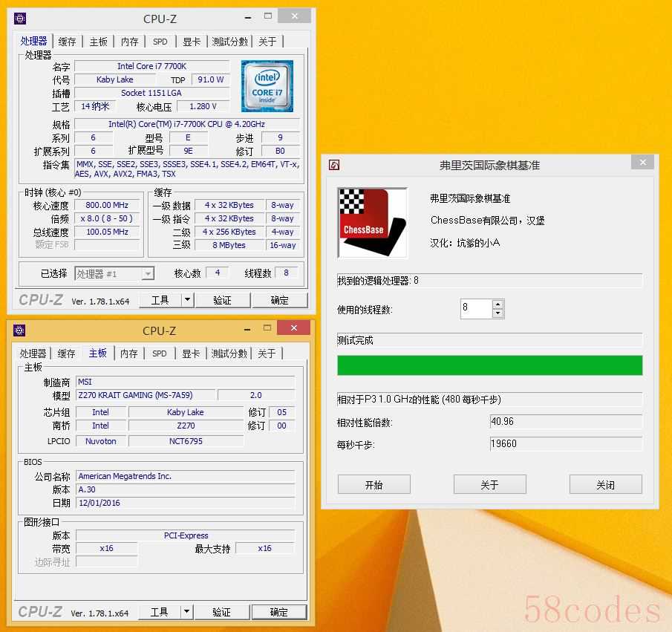The height and width of the screenshot is (632, 672).
Task: Click the top CPU-Z window app icon
Action: pyautogui.click(x=20, y=19)
